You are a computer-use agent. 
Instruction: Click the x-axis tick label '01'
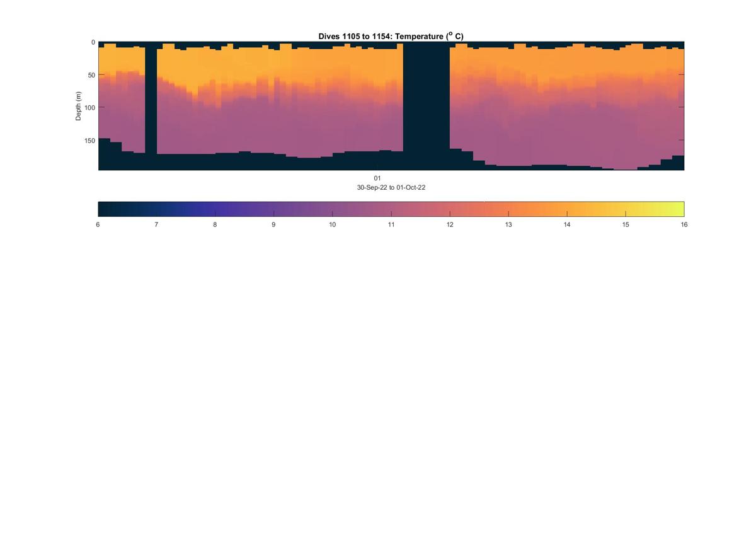377,178
